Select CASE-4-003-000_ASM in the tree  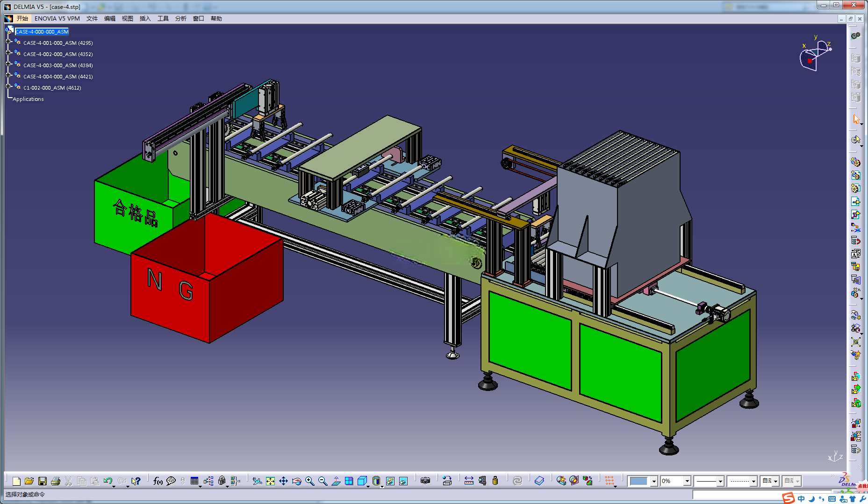point(58,65)
